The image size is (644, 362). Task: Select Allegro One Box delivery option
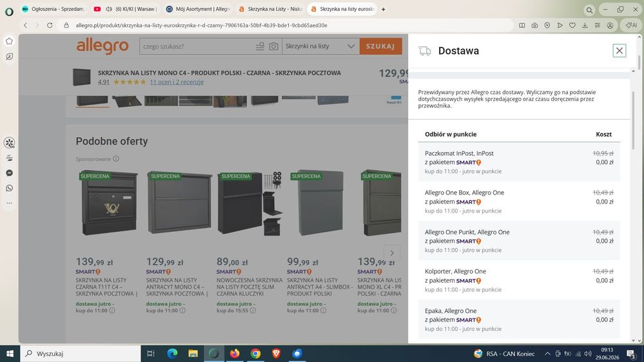click(519, 201)
